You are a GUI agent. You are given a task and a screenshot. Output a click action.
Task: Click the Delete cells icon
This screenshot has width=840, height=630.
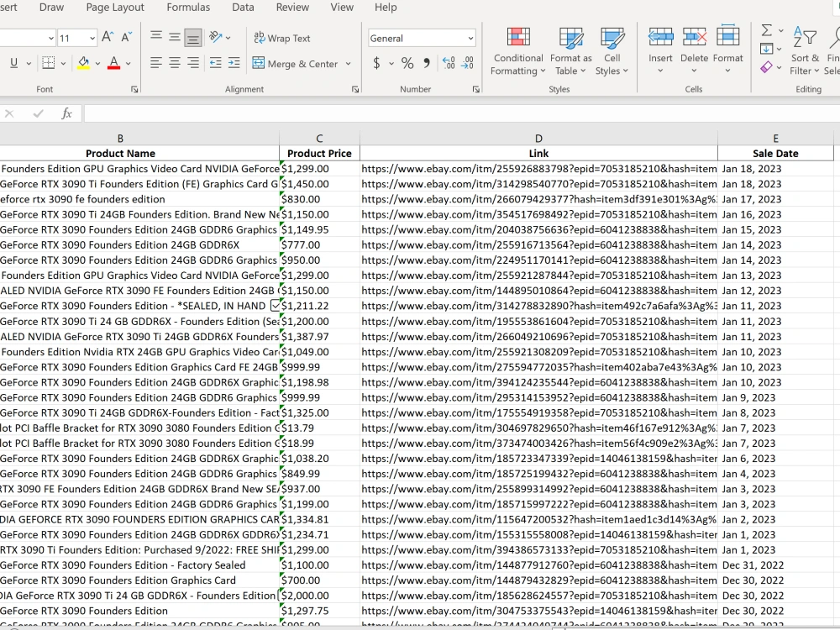[x=695, y=38]
